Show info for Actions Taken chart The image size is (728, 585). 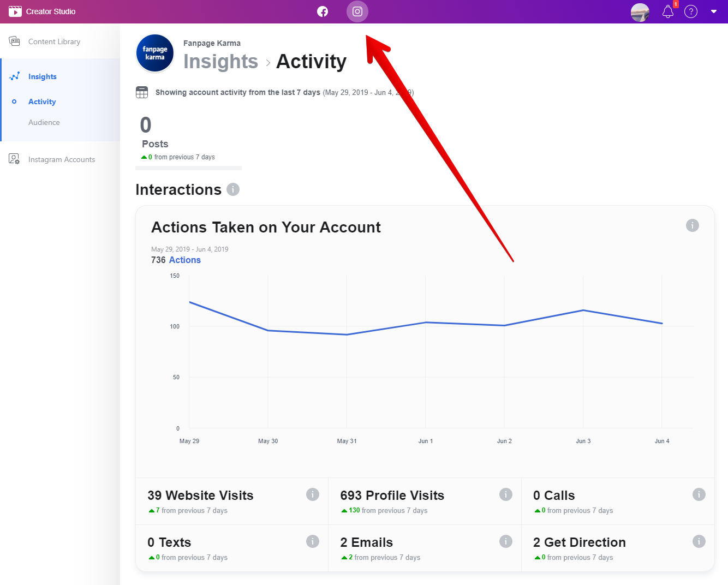pos(693,225)
